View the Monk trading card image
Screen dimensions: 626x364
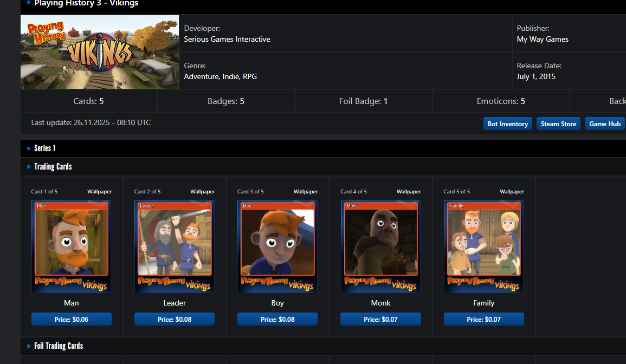click(x=380, y=246)
